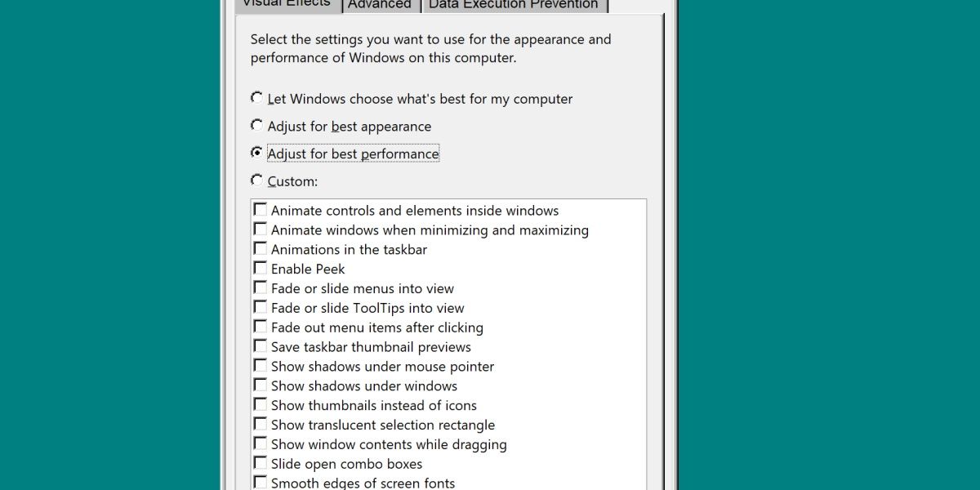
Task: Switch to the Advanced tab
Action: [380, 5]
